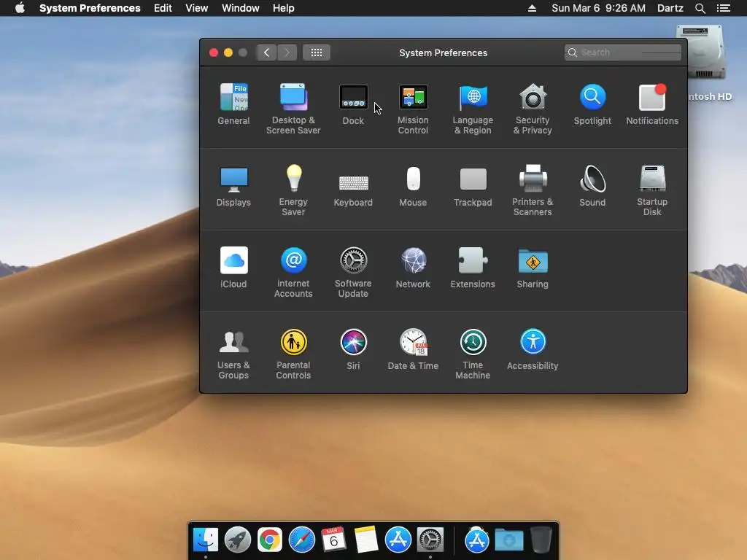Image resolution: width=747 pixels, height=560 pixels.
Task: Open Notes from the Dock
Action: tap(366, 540)
